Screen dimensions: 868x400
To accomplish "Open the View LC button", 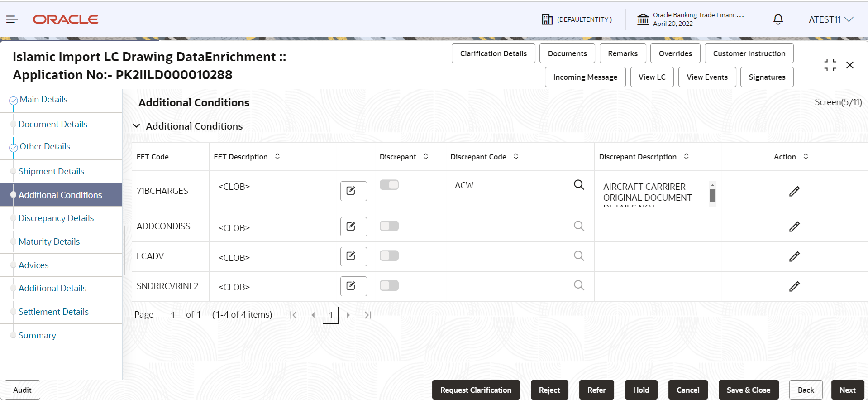I will pos(652,77).
